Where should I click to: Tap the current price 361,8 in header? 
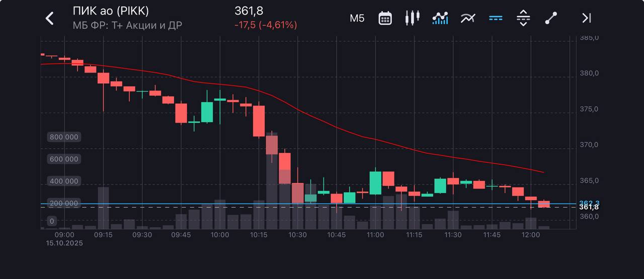tap(249, 11)
